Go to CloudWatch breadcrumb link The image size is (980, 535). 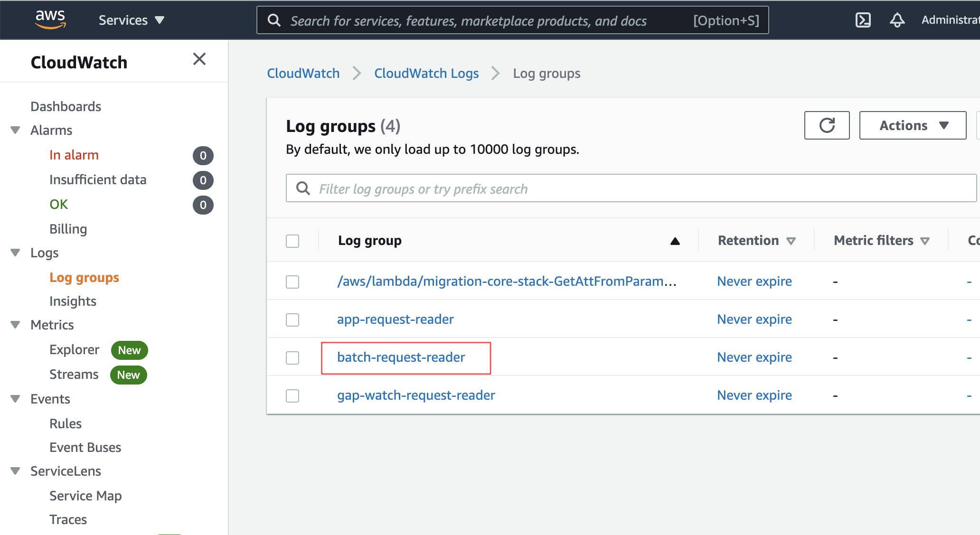click(x=303, y=73)
